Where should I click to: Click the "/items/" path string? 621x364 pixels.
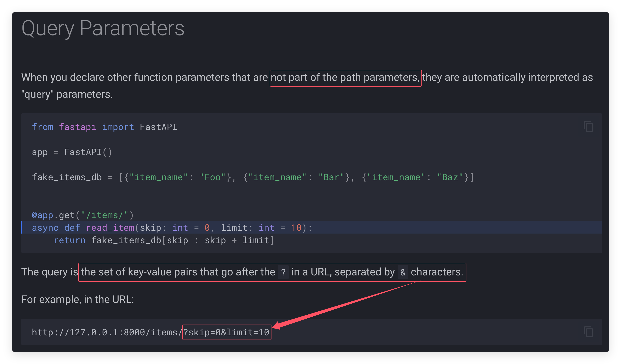point(105,215)
